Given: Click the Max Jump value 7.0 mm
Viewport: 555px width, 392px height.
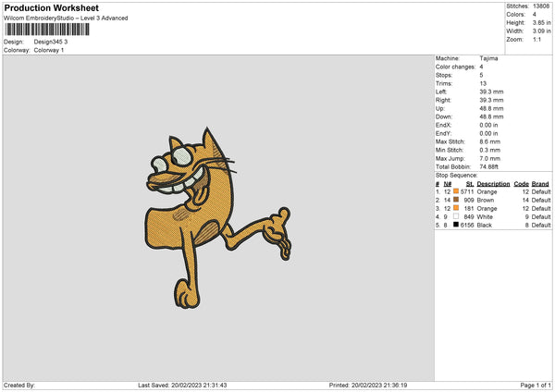Looking at the screenshot, I should tap(490, 158).
